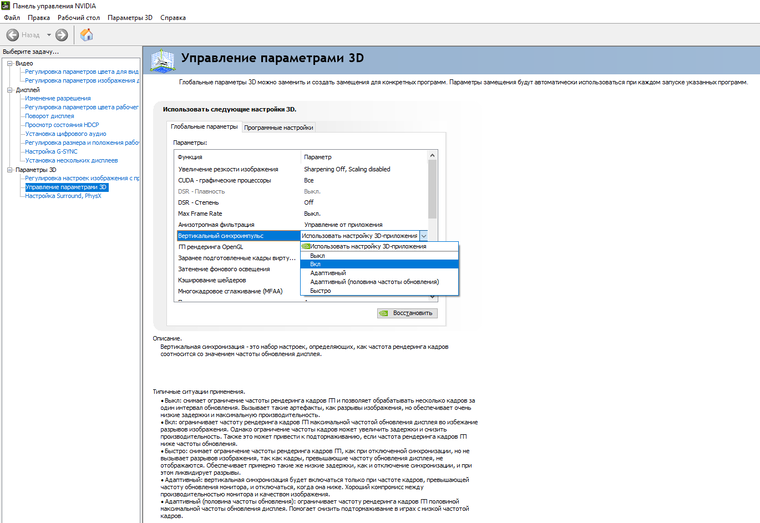Choose Использовать настройку 3D-приложения in list

click(380, 247)
